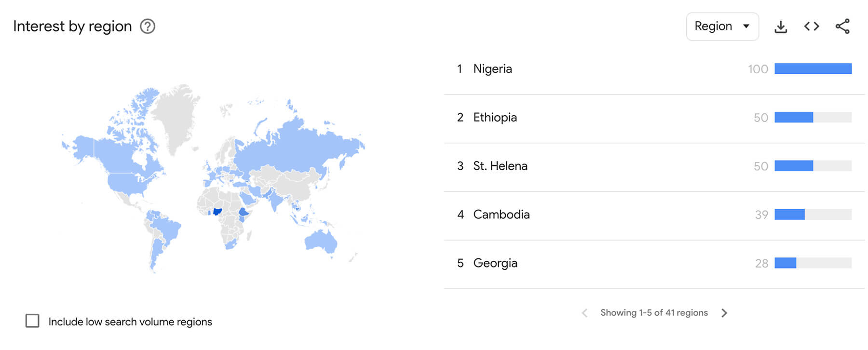Open the embed code icon

[x=812, y=27]
